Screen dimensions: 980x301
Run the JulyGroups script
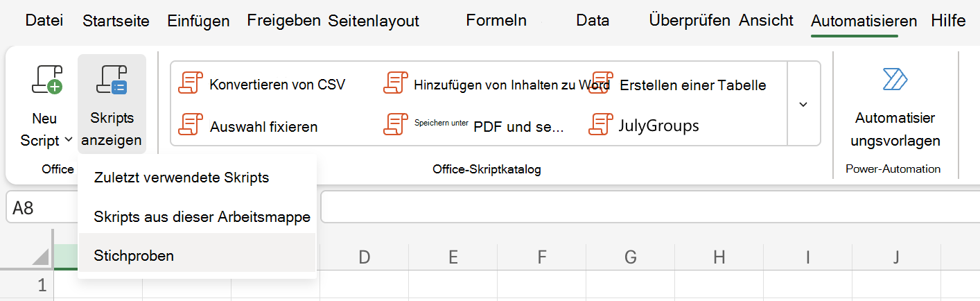pyautogui.click(x=643, y=126)
